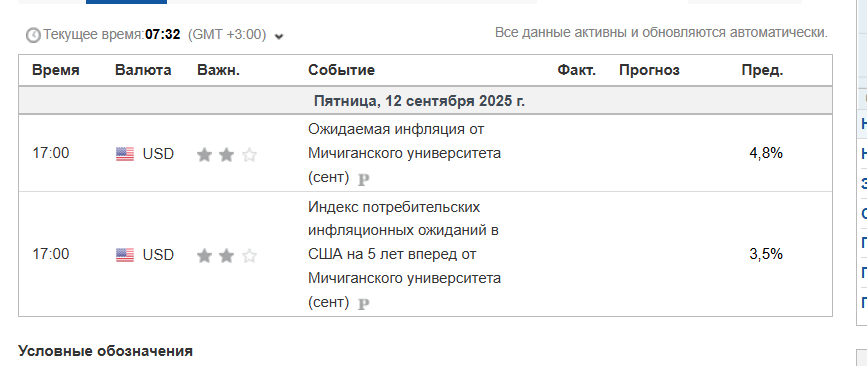Click the US flag in second row

click(125, 255)
